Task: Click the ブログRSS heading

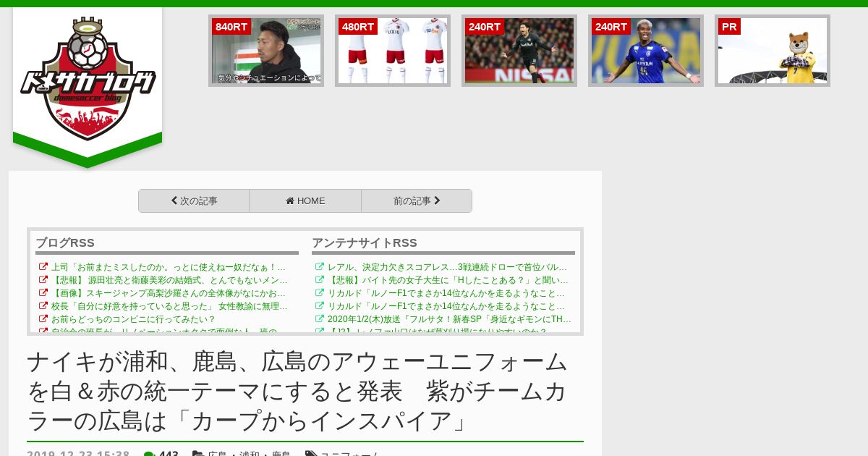Action: click(x=65, y=243)
